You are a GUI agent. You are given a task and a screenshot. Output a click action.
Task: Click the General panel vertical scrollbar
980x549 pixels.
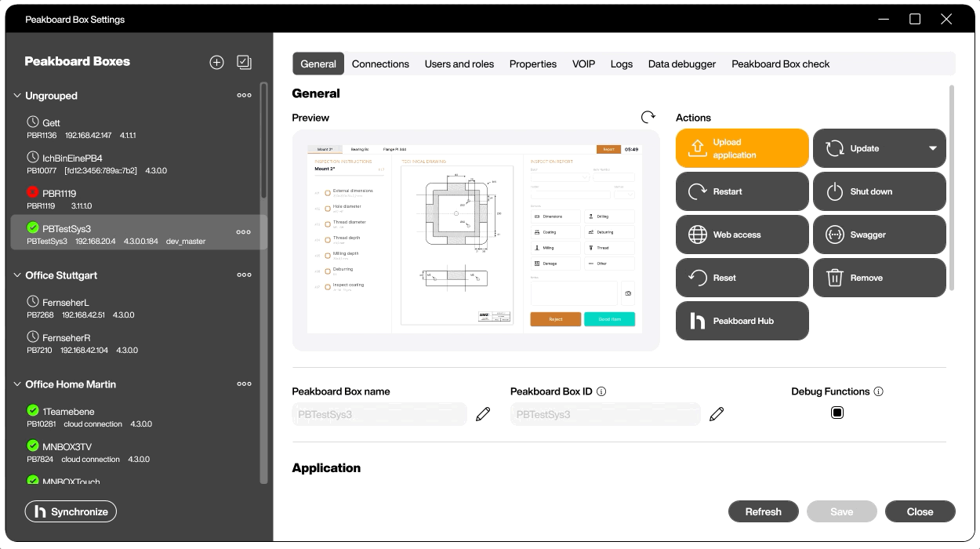pos(953,188)
